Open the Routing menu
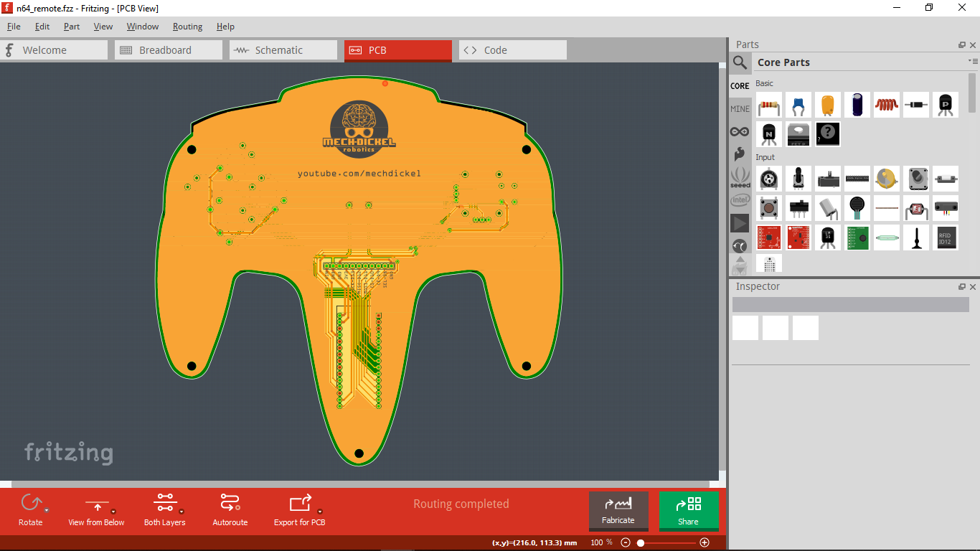980x551 pixels. click(x=187, y=27)
